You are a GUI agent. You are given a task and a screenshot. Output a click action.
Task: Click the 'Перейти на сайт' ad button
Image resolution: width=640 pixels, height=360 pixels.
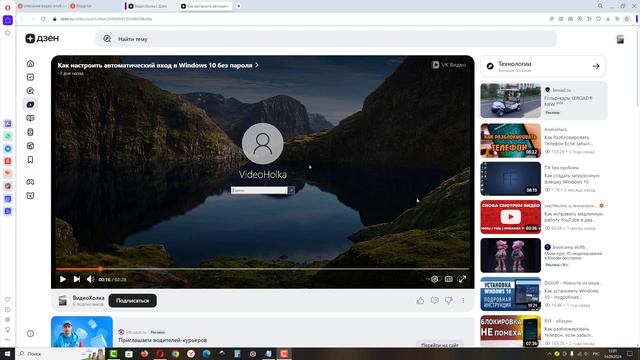click(440, 345)
